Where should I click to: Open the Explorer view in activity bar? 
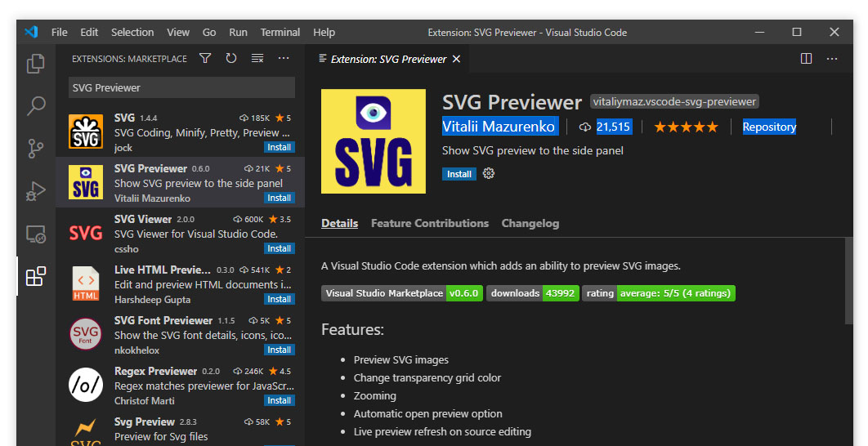[36, 64]
